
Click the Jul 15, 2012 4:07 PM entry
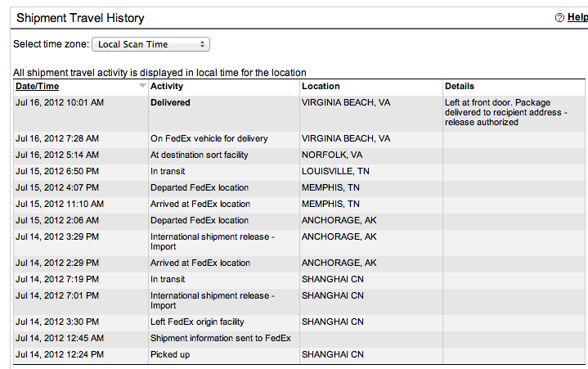click(x=57, y=187)
